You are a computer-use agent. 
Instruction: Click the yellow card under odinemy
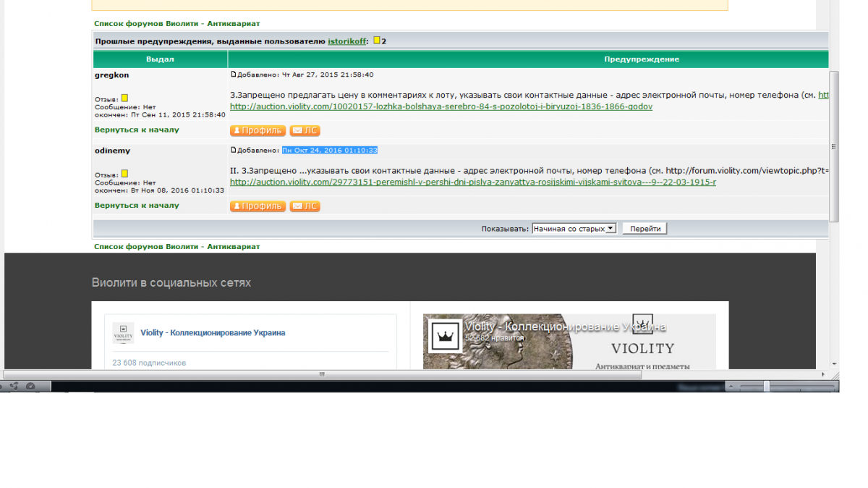[x=124, y=174]
